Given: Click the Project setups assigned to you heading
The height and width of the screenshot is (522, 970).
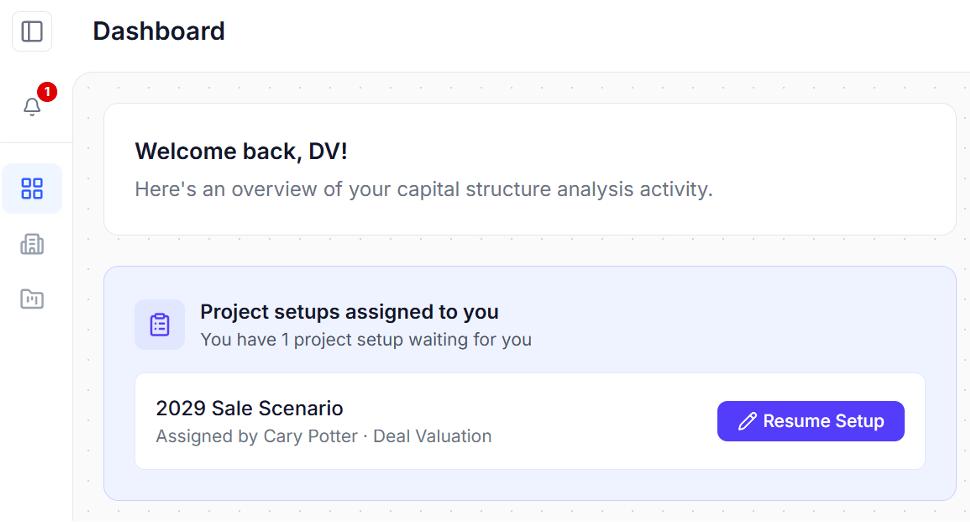Looking at the screenshot, I should 350,312.
